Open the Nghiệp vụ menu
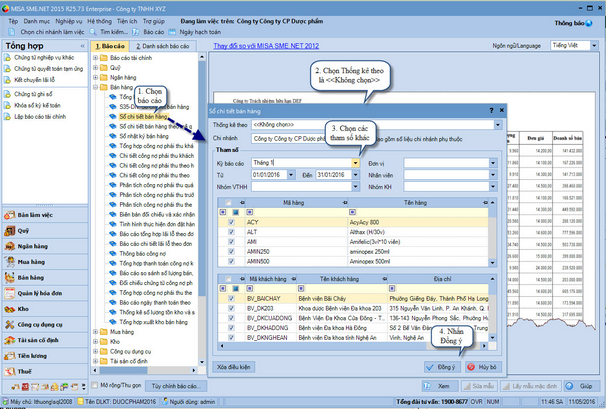Image resolution: width=606 pixels, height=409 pixels. click(x=68, y=21)
